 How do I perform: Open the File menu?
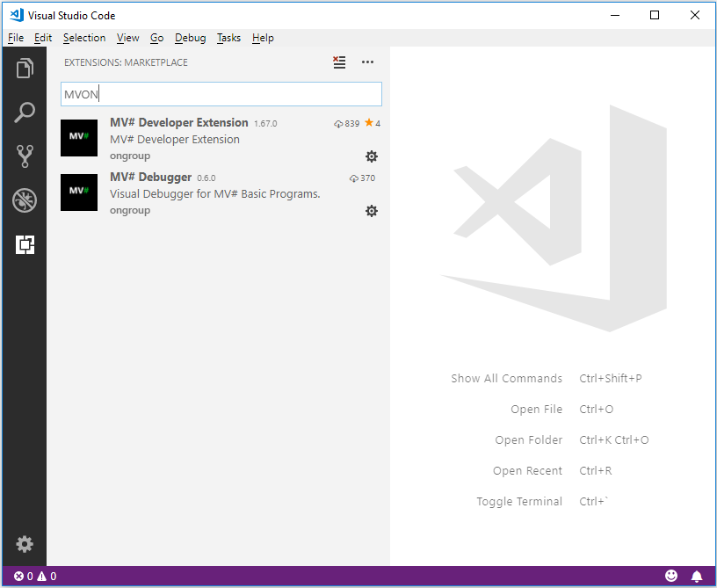(x=16, y=38)
